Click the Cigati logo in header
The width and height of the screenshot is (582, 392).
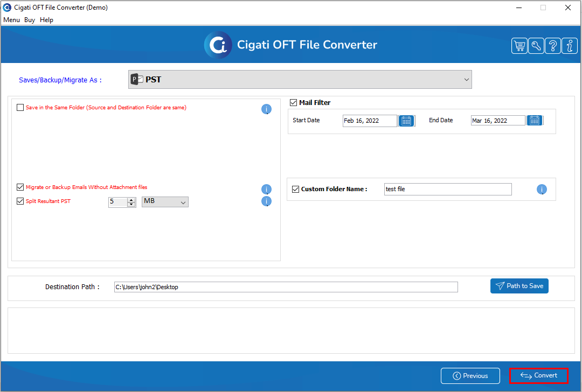[x=218, y=45]
